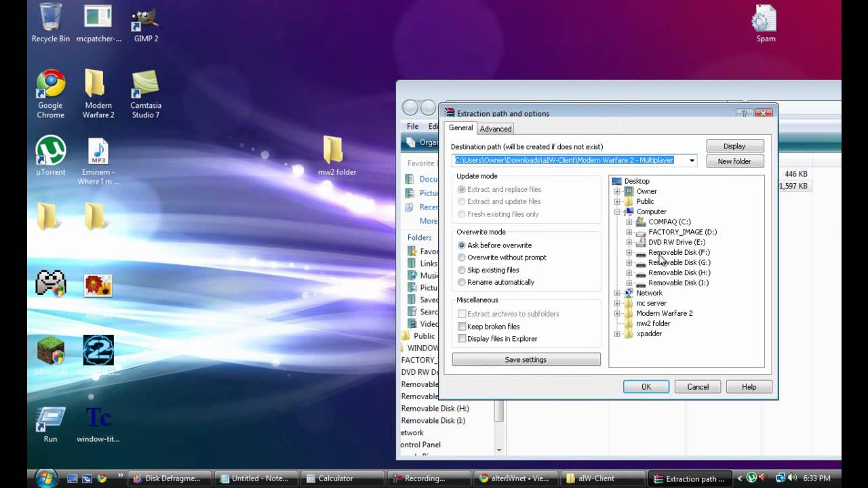Select the mw2 folder on the desktop
Image resolution: width=868 pixels, height=488 pixels.
[336, 155]
